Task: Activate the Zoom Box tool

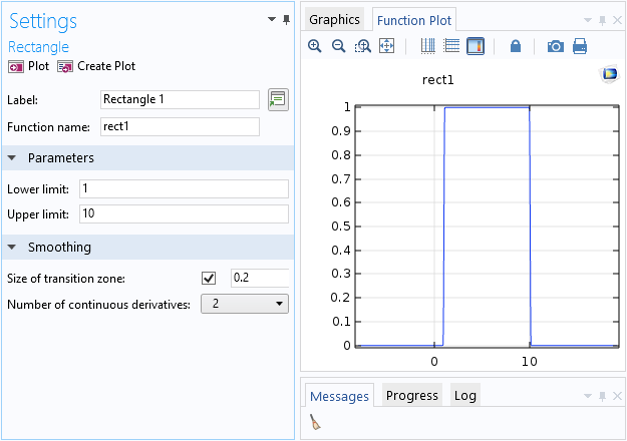Action: (x=363, y=46)
